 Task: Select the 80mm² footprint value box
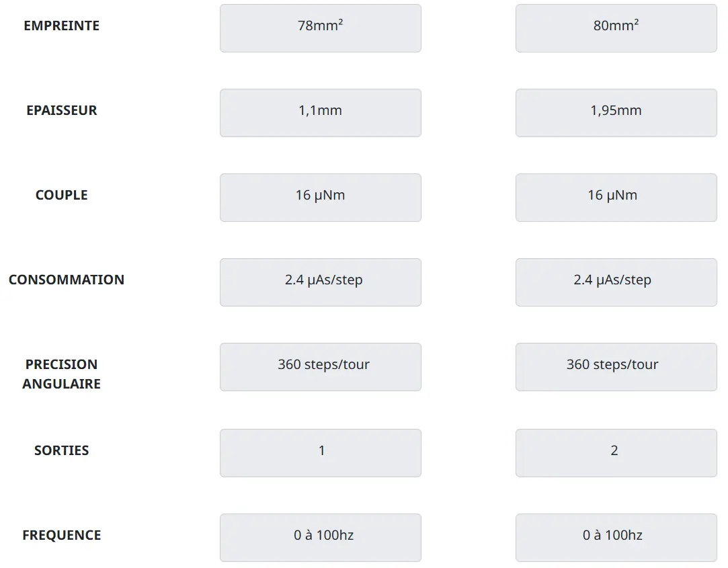(x=616, y=28)
